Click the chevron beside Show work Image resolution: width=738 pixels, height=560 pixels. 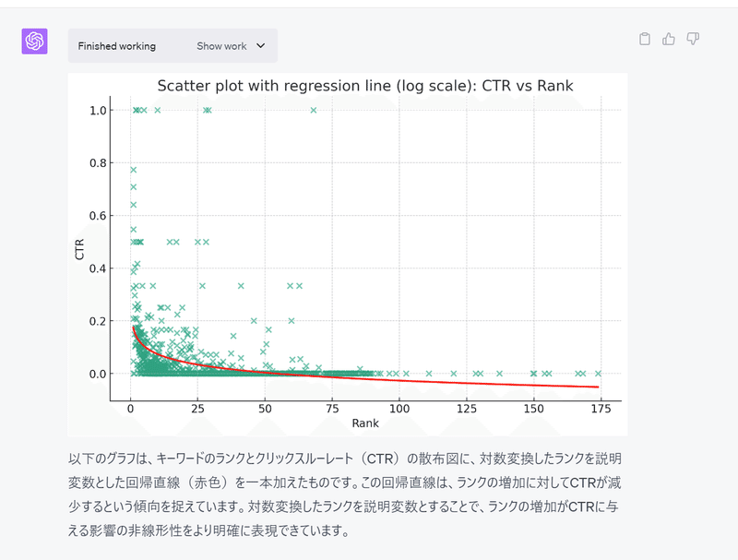(x=260, y=46)
